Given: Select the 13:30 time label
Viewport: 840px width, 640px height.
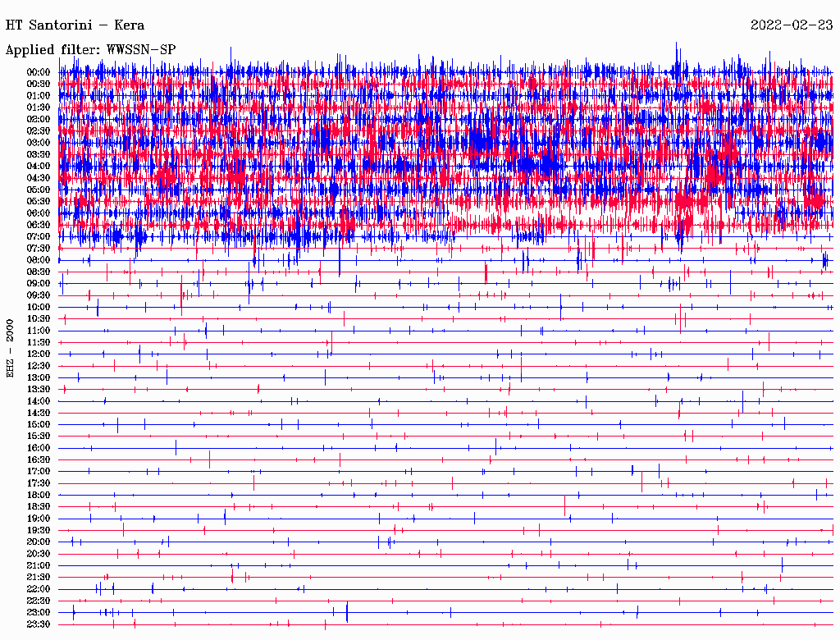Looking at the screenshot, I should point(39,390).
